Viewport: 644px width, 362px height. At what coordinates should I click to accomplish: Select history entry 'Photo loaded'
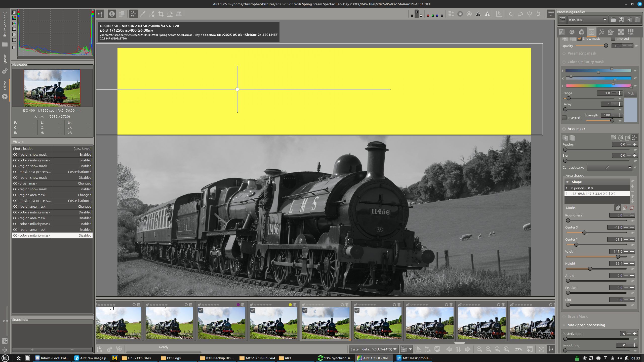pos(52,149)
